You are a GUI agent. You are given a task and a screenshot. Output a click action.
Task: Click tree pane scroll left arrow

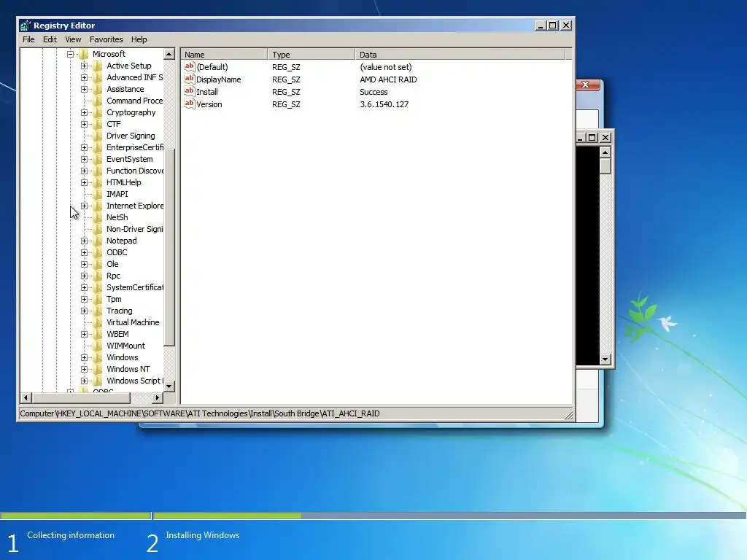(x=26, y=397)
